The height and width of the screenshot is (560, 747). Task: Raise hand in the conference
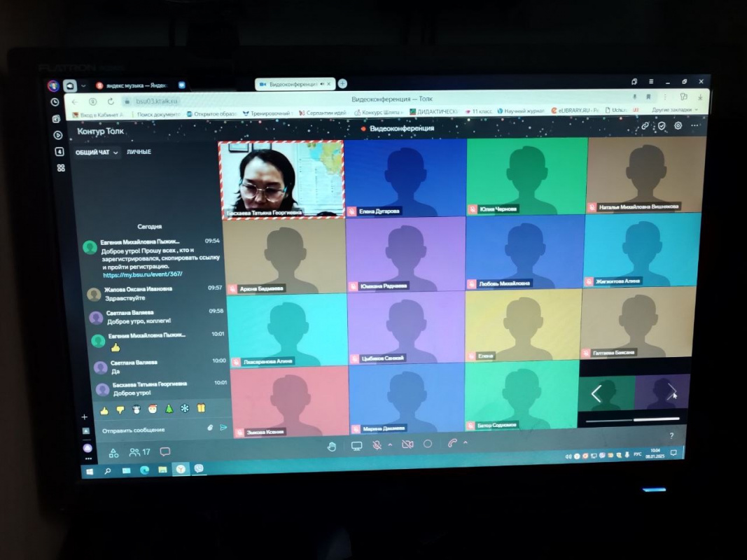[x=332, y=447]
